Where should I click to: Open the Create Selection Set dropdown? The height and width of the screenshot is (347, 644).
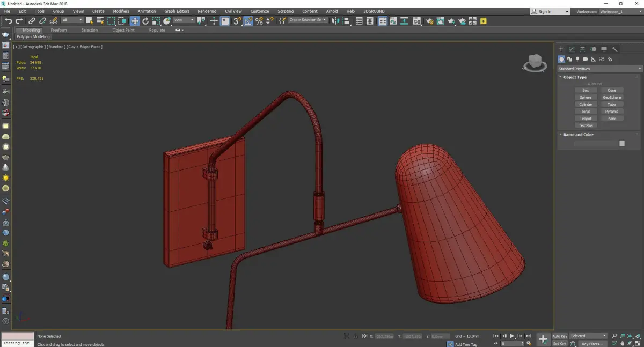pyautogui.click(x=308, y=20)
